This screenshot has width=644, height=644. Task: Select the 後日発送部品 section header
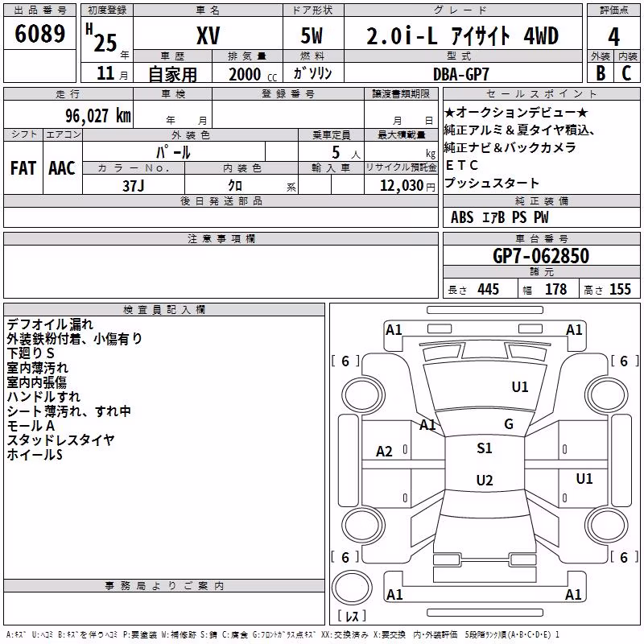pyautogui.click(x=221, y=200)
